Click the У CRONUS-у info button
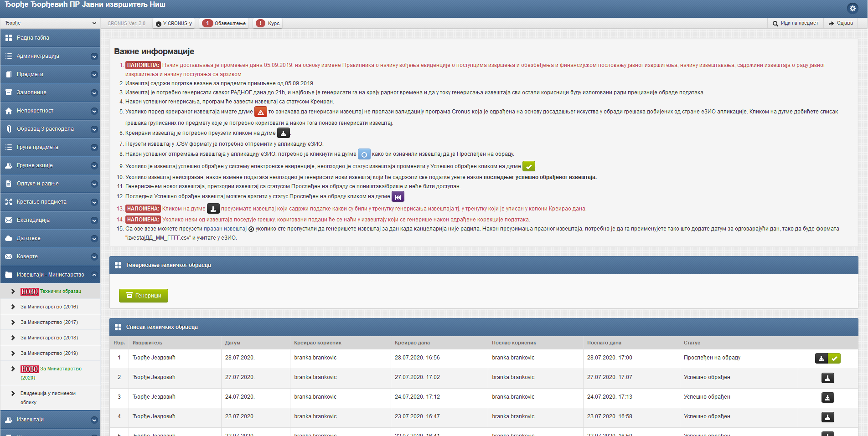 174,23
